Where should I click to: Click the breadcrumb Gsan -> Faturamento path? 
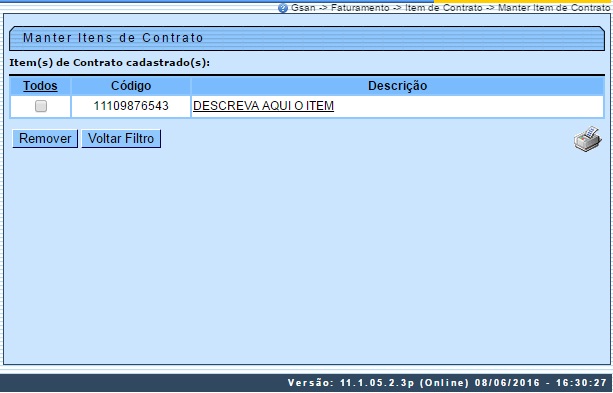(341, 8)
